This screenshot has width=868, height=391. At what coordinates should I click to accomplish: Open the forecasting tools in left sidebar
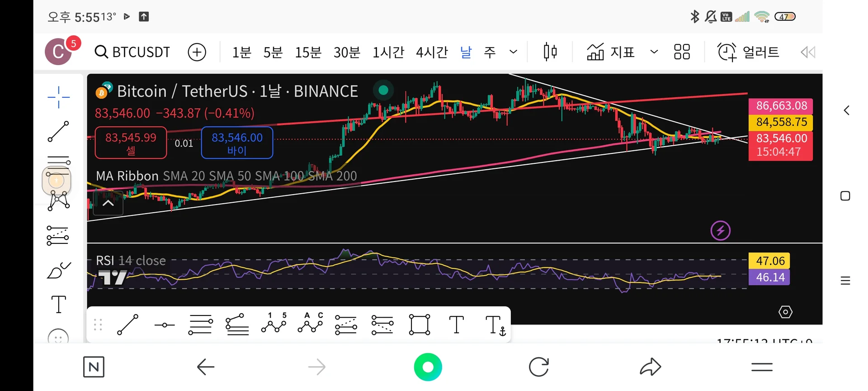point(58,236)
